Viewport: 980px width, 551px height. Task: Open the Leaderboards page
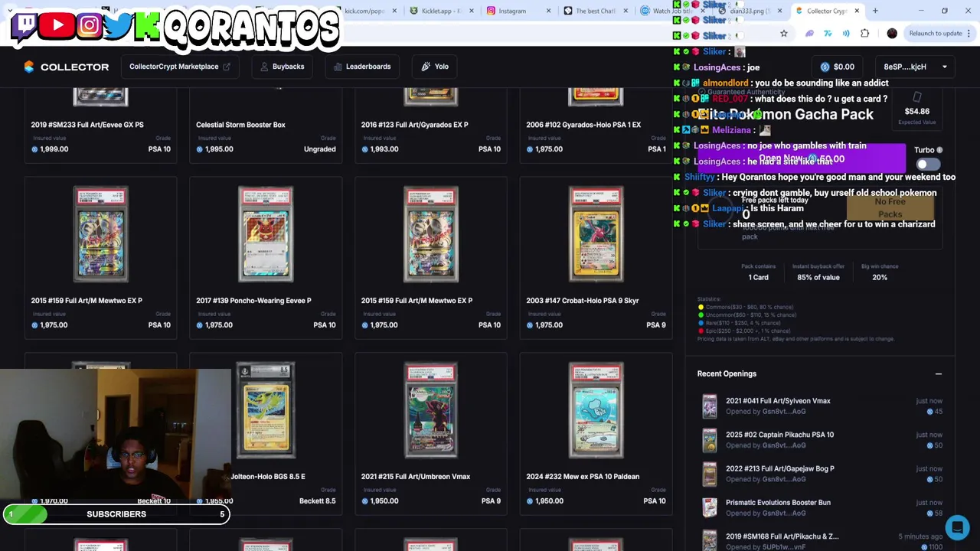click(362, 67)
